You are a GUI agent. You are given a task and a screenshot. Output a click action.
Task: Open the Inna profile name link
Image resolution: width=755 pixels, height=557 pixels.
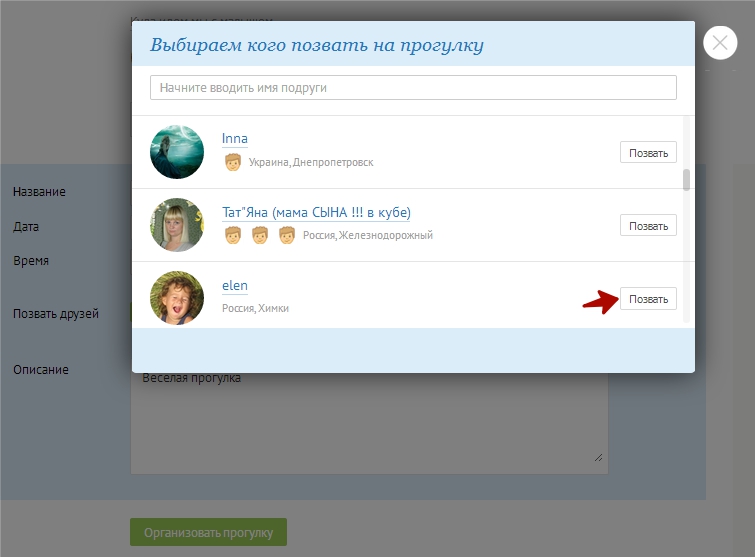click(x=235, y=139)
